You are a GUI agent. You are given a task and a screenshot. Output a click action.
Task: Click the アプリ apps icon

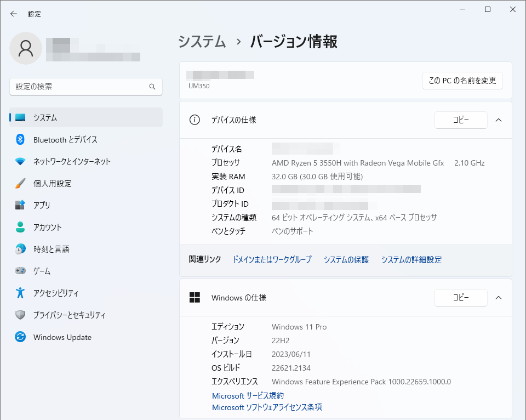click(20, 205)
